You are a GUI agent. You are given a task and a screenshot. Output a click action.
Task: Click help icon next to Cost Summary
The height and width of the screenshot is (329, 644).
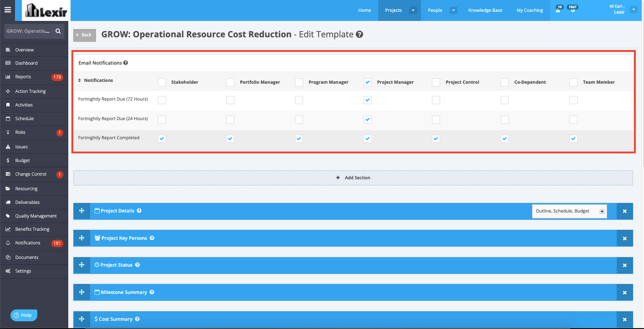tap(137, 319)
